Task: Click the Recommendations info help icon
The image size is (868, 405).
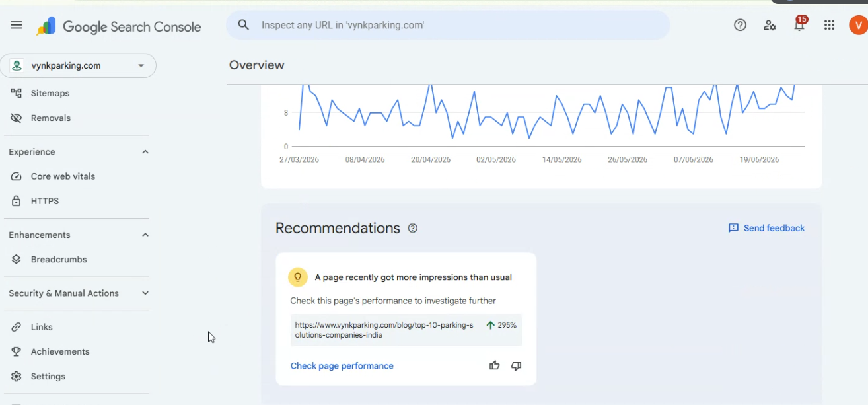Action: 413,228
